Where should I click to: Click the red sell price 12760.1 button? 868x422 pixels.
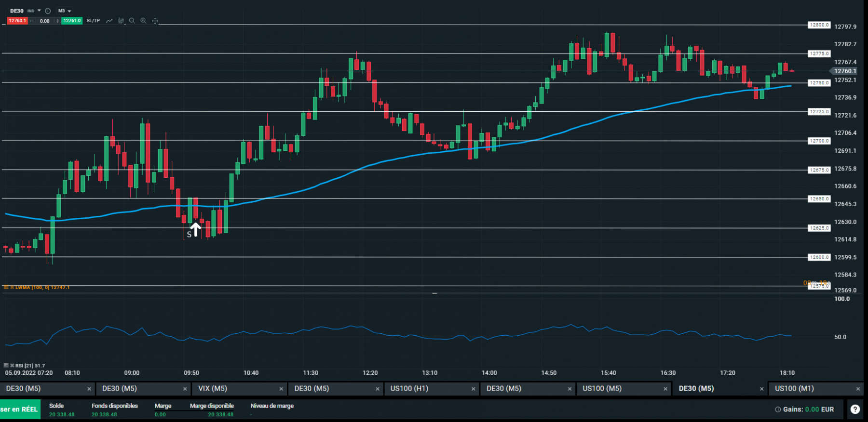click(17, 21)
